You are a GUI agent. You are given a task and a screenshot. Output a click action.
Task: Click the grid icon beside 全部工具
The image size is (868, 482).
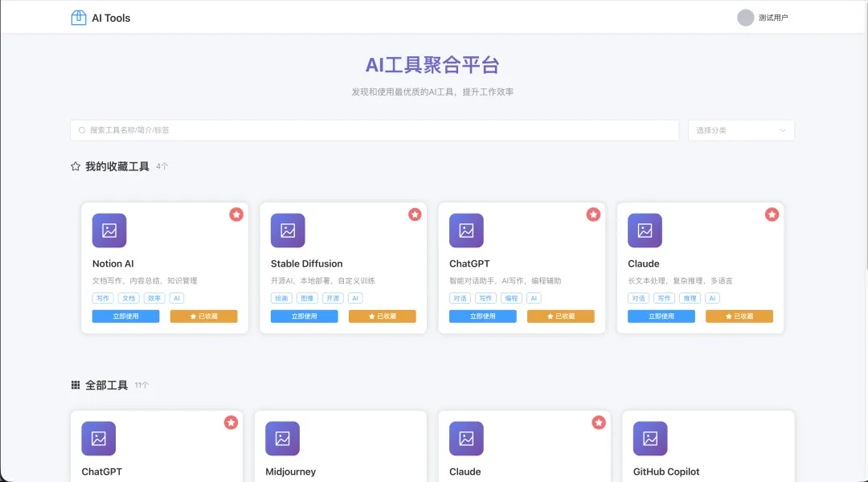[x=76, y=385]
